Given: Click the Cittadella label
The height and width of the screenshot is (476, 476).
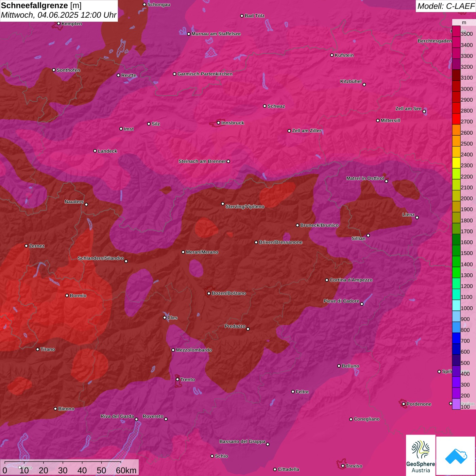Looking at the screenshot, I should click(289, 469).
